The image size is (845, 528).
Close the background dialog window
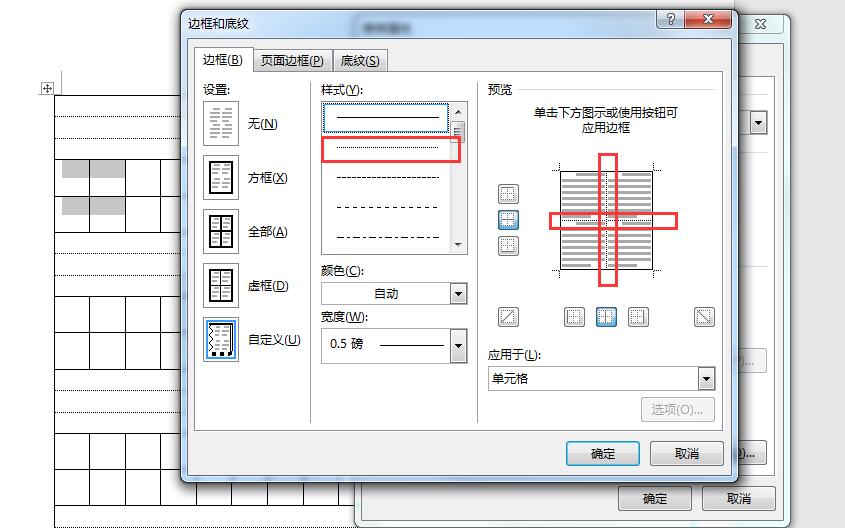point(760,24)
